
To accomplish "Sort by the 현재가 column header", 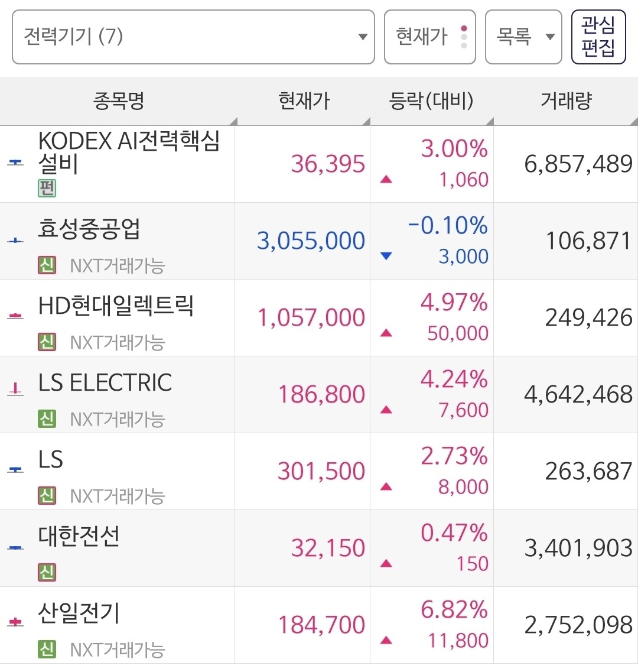I will [x=304, y=101].
